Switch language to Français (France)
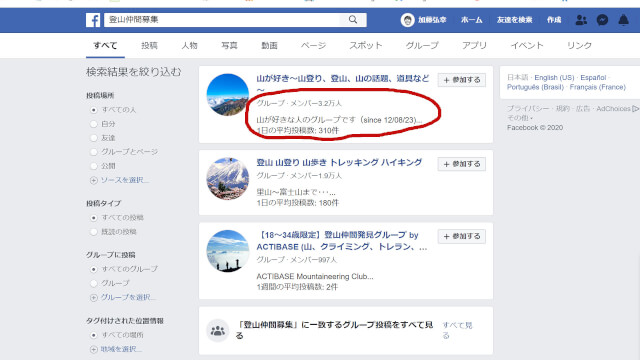Screen dimensions: 640x360 (598, 87)
